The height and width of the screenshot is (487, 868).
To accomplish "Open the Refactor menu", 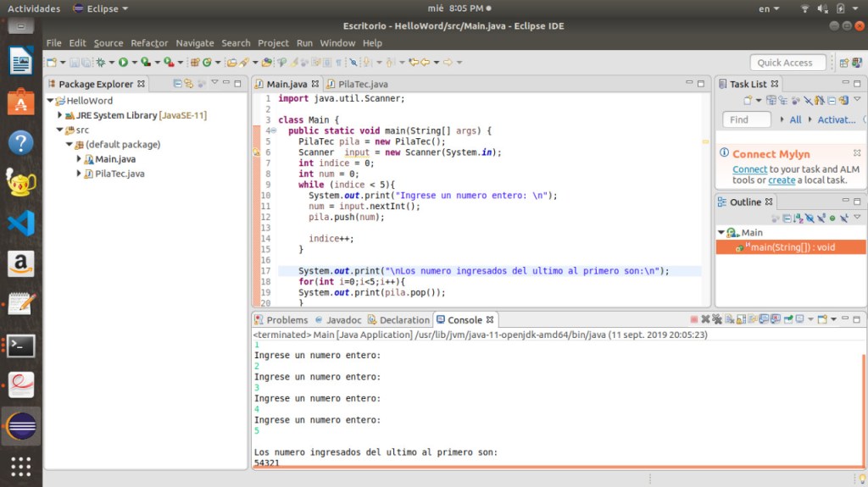I will tap(149, 43).
